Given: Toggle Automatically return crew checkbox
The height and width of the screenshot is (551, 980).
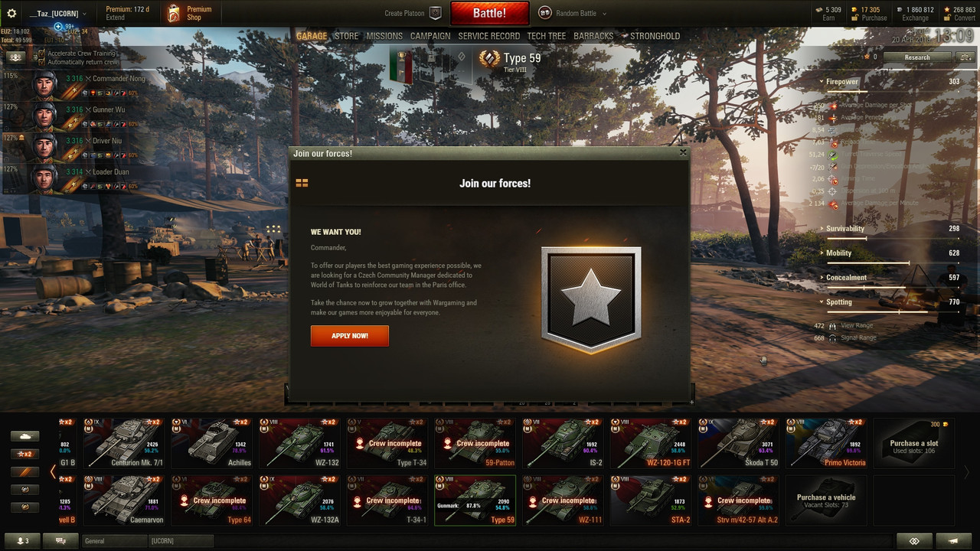Looking at the screenshot, I should (42, 62).
